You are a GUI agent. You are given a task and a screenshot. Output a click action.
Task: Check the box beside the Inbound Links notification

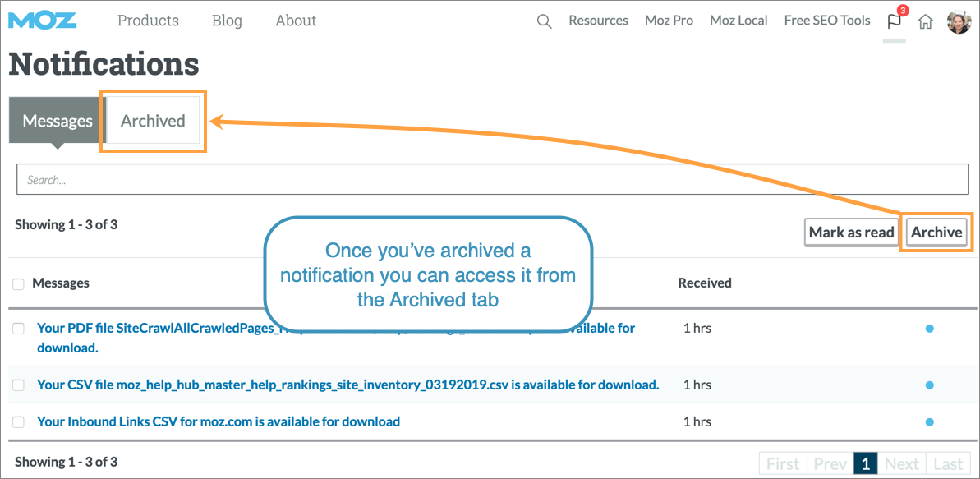pos(18,421)
